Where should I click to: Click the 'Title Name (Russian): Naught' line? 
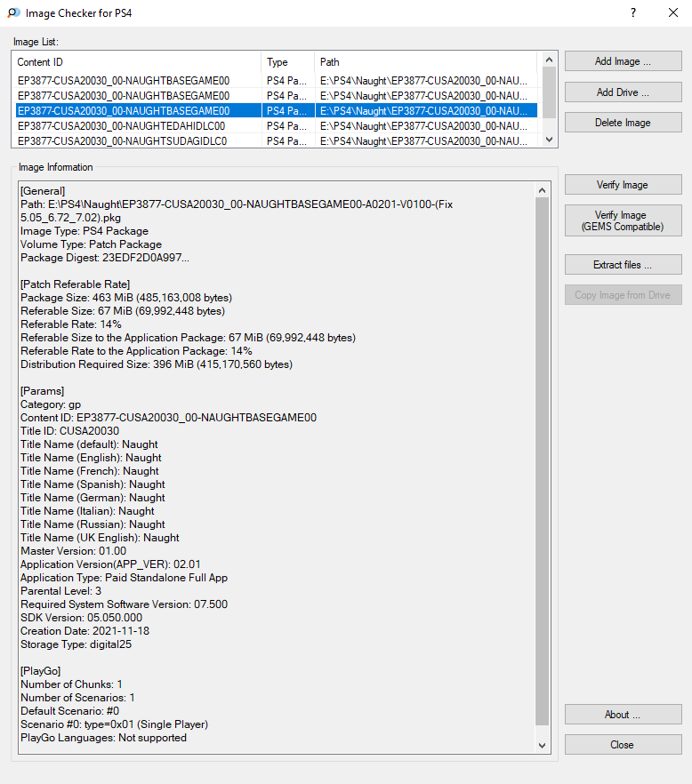click(93, 524)
